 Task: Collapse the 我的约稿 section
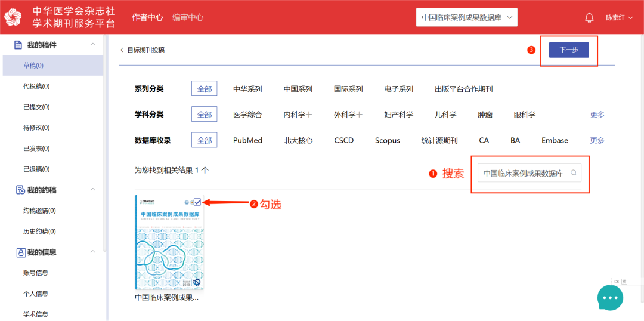coord(93,190)
